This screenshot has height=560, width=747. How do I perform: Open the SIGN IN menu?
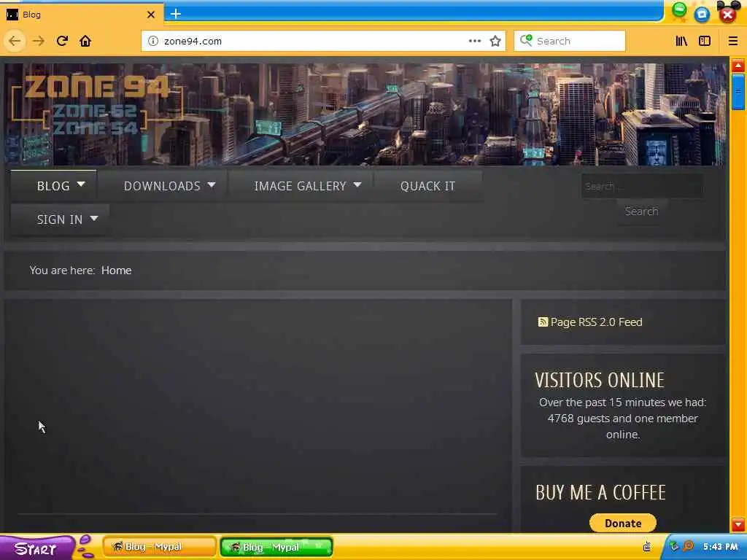tap(60, 219)
